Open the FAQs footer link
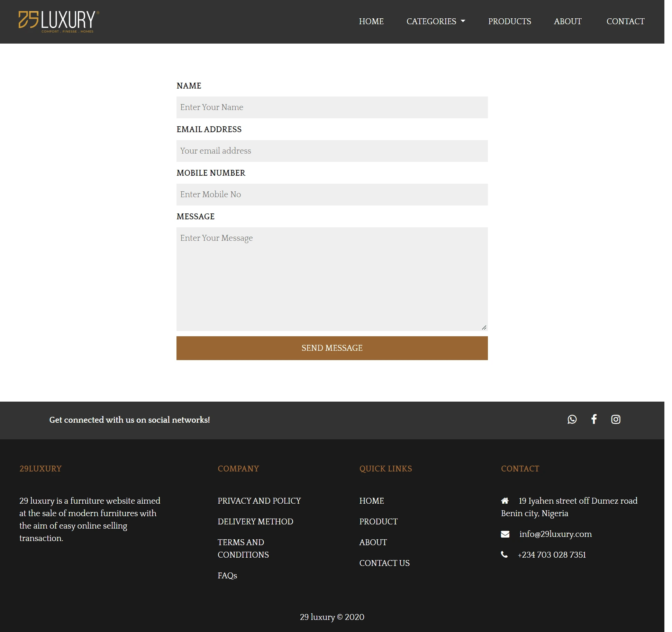This screenshot has height=632, width=672. pos(227,576)
